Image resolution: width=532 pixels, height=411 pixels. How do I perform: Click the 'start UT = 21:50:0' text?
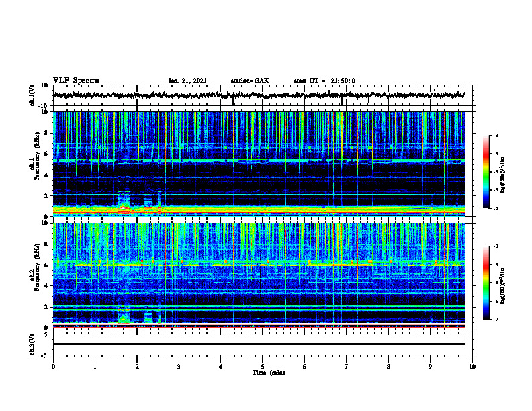324,81
